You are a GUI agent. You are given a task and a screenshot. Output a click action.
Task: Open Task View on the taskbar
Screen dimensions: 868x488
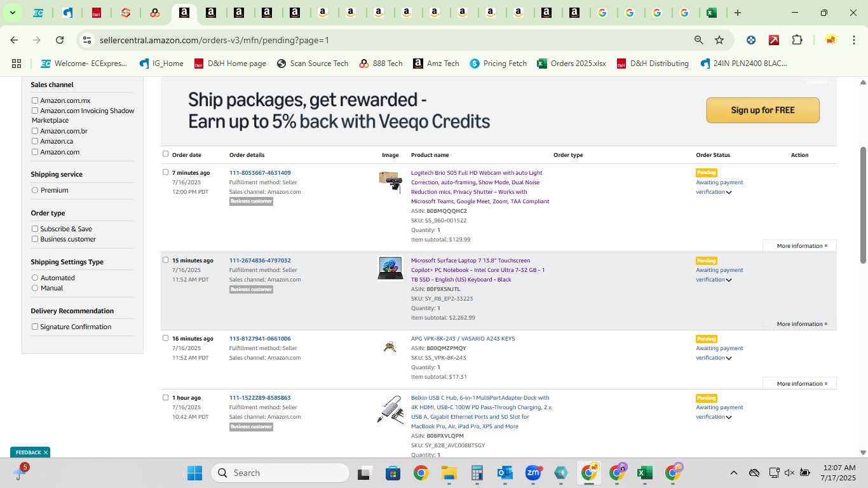(364, 473)
